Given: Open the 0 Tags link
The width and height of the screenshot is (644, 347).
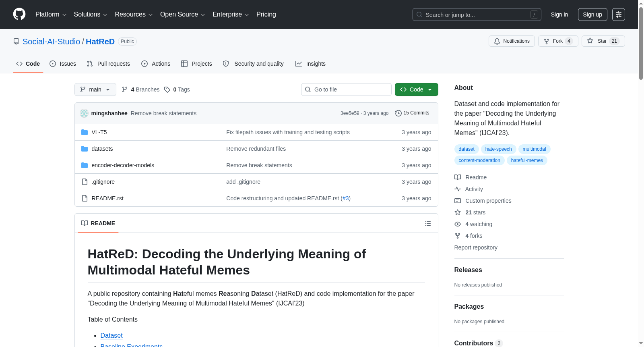Looking at the screenshot, I should pyautogui.click(x=177, y=89).
